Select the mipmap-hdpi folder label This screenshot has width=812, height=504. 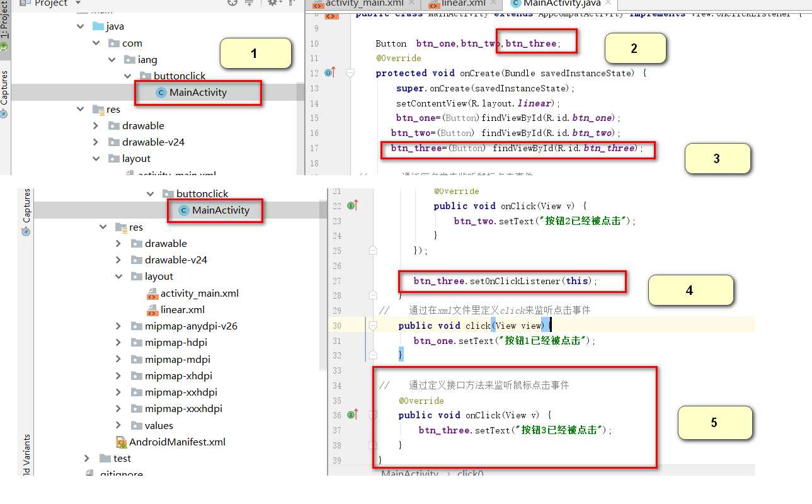(176, 343)
